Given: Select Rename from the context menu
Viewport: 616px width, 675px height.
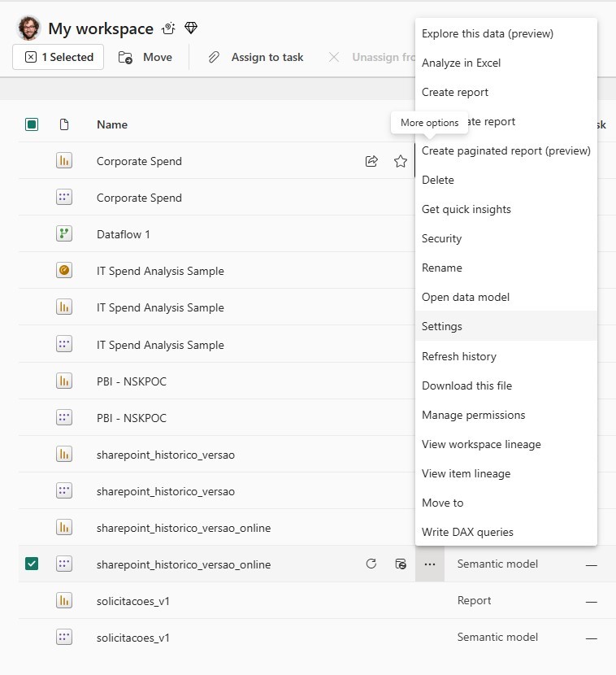Looking at the screenshot, I should (x=441, y=268).
